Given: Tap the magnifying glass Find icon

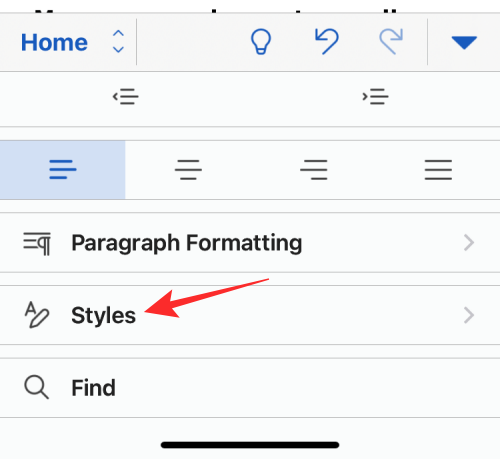Looking at the screenshot, I should coord(36,387).
